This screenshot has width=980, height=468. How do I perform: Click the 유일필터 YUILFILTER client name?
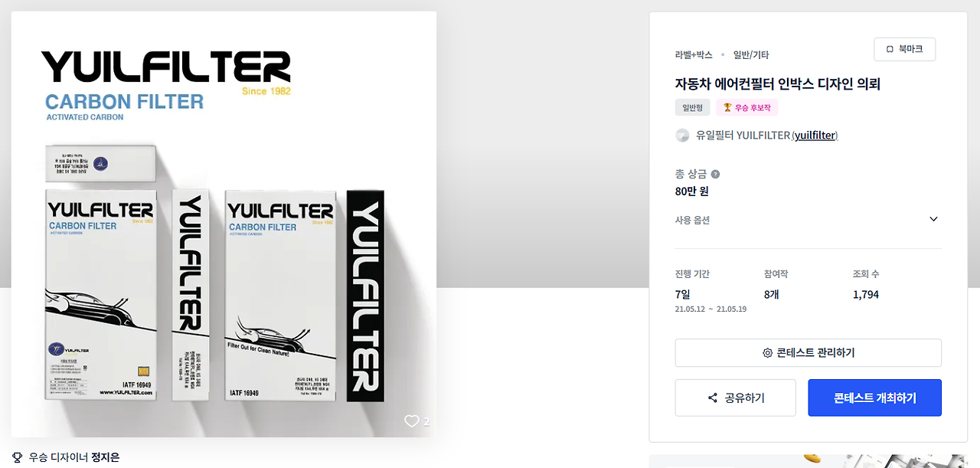(x=743, y=136)
